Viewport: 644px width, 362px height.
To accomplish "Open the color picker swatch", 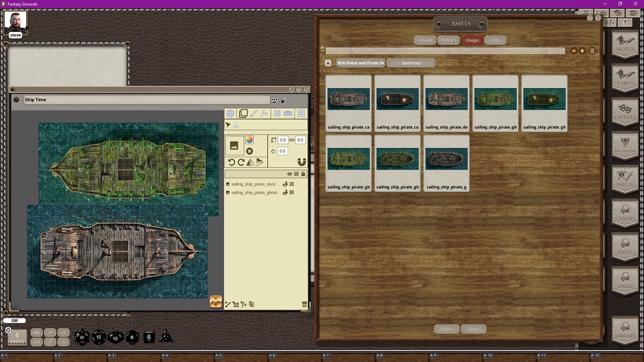I will pos(250,139).
